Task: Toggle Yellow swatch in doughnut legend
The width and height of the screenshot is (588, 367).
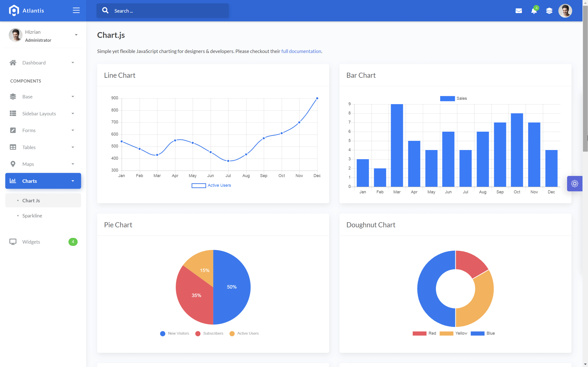Action: click(x=446, y=333)
